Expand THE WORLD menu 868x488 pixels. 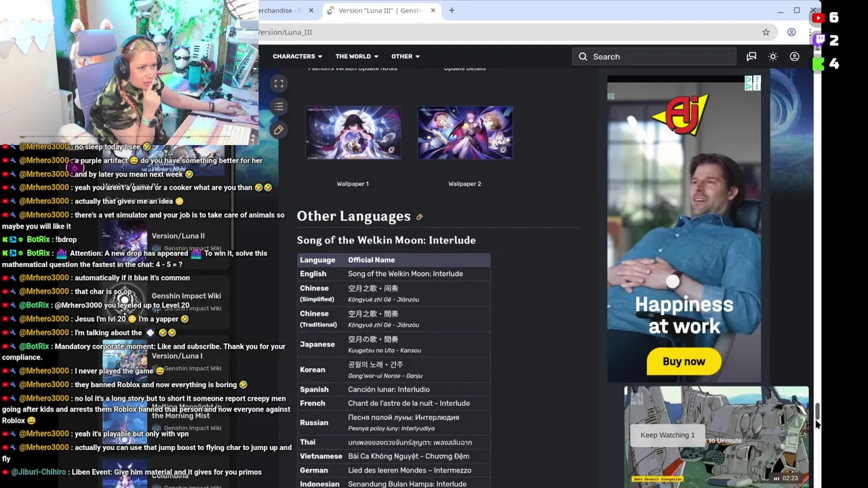(357, 56)
